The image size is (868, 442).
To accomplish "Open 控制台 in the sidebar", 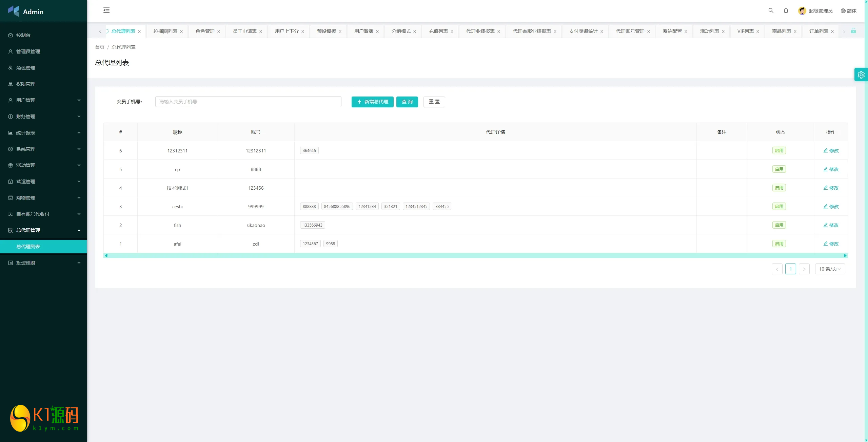I will pos(23,35).
